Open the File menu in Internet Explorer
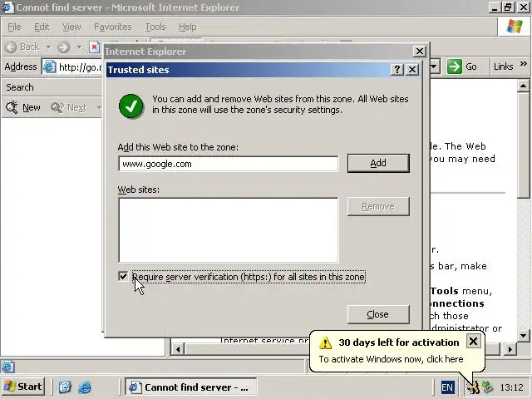 pos(14,27)
